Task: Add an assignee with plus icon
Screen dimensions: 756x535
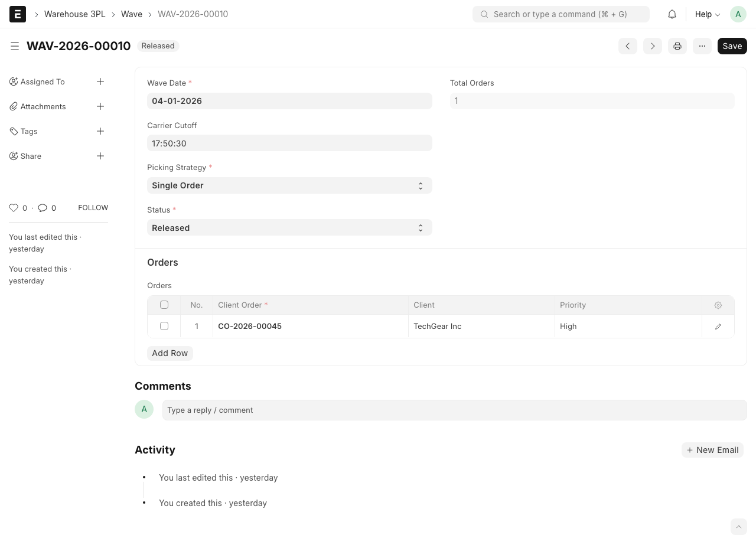Action: click(x=100, y=82)
